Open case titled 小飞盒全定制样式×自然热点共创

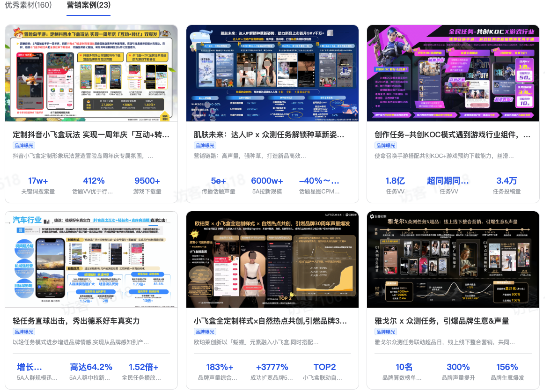click(270, 321)
